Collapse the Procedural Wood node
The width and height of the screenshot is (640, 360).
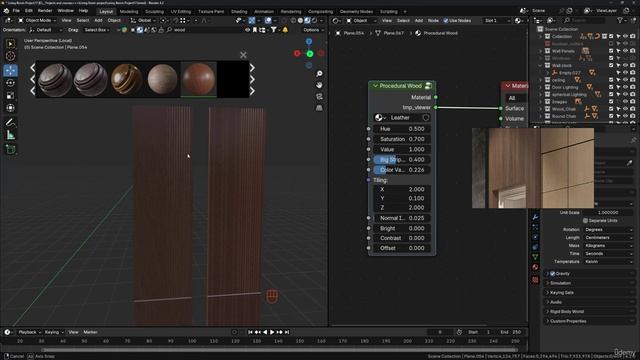pos(375,86)
